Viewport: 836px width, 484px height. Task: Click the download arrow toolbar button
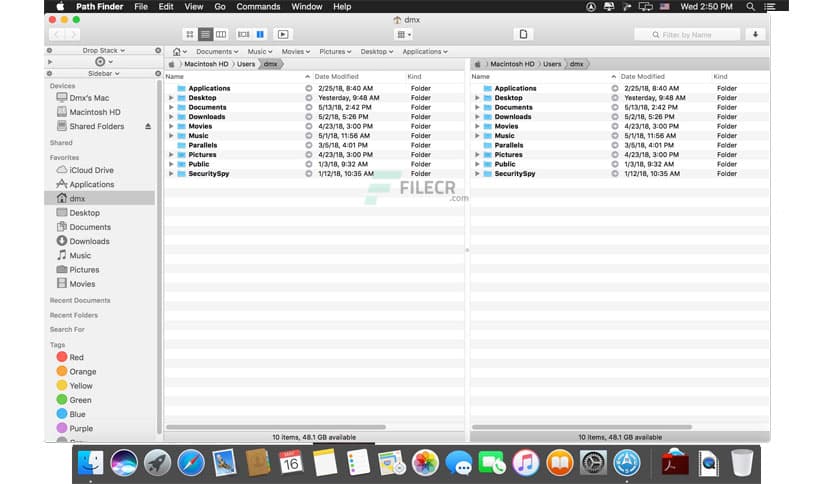(x=755, y=34)
